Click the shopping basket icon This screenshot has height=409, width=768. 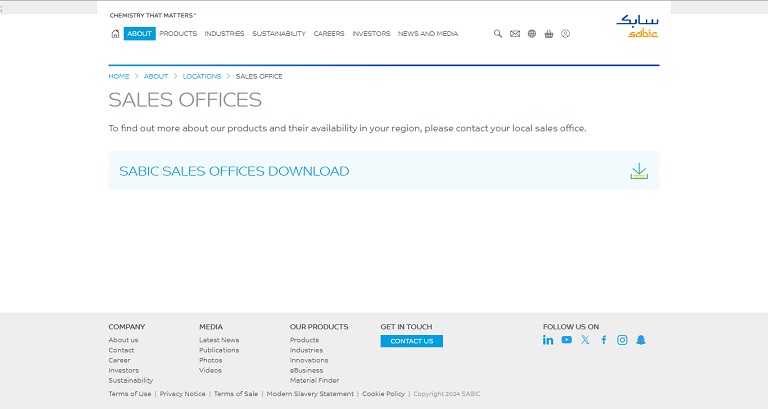click(549, 34)
